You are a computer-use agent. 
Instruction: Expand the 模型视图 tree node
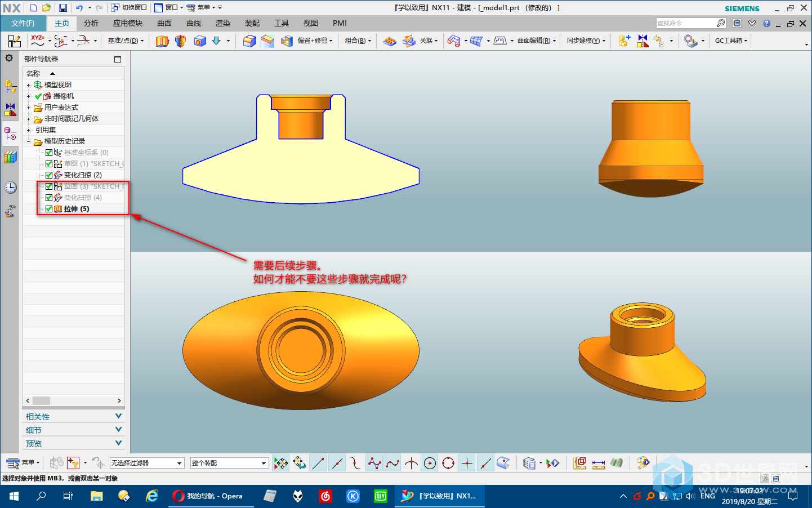[x=28, y=85]
